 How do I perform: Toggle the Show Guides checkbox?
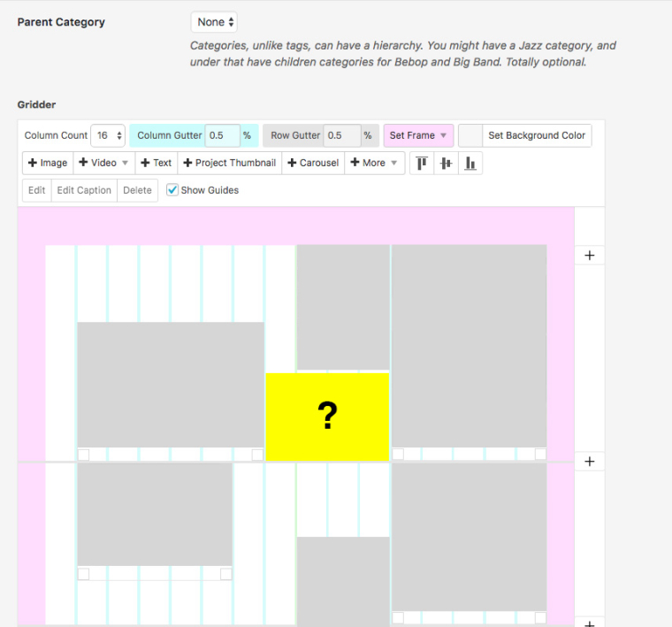pyautogui.click(x=172, y=190)
